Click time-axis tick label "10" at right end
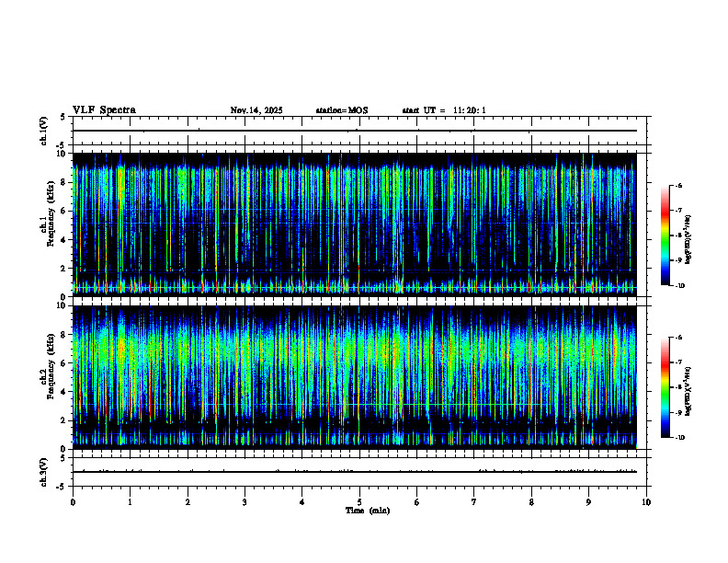The image size is (728, 563). [x=646, y=502]
